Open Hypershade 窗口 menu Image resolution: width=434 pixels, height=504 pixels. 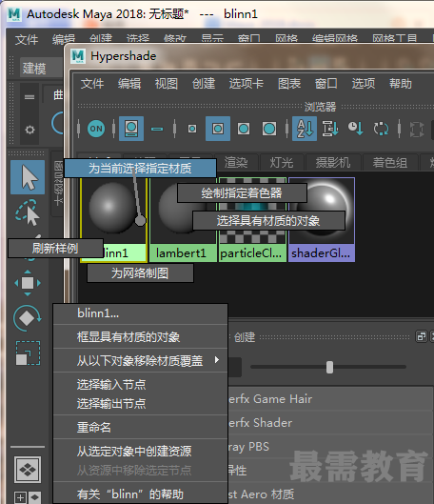click(x=326, y=84)
